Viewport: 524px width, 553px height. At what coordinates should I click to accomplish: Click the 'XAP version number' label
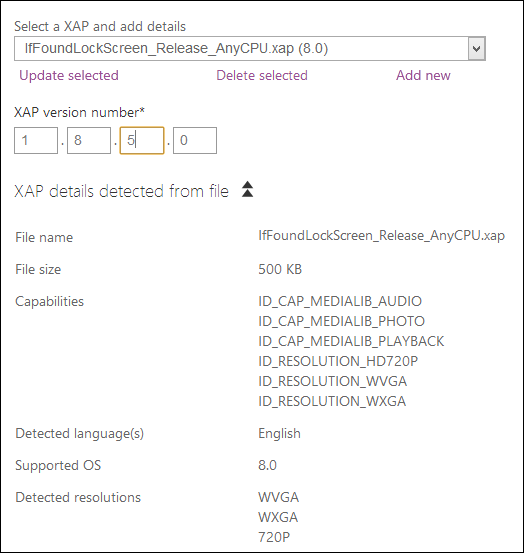pyautogui.click(x=79, y=113)
